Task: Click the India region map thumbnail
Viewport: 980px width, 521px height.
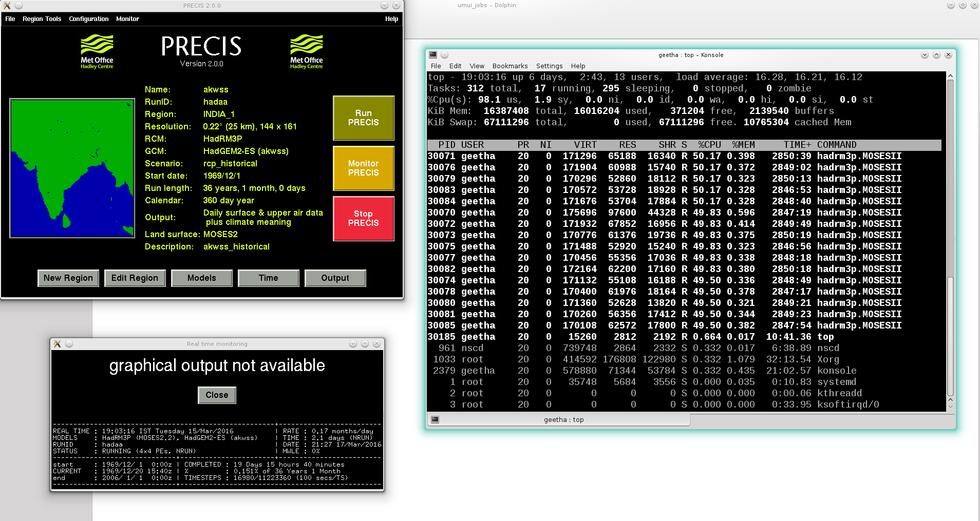Action: 72,168
